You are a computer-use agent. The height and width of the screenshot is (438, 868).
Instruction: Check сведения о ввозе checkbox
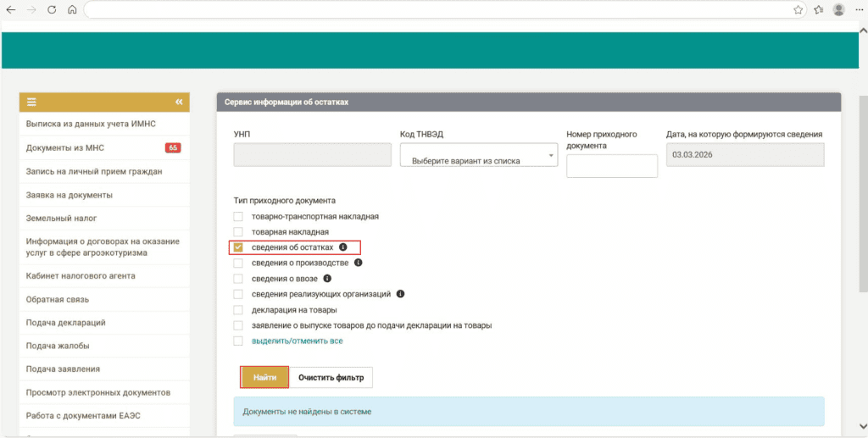[x=238, y=279]
